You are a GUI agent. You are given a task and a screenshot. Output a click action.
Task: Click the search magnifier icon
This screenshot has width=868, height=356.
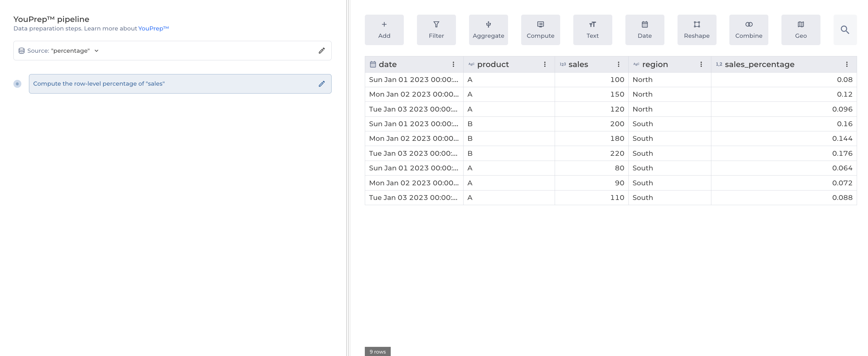coord(845,30)
